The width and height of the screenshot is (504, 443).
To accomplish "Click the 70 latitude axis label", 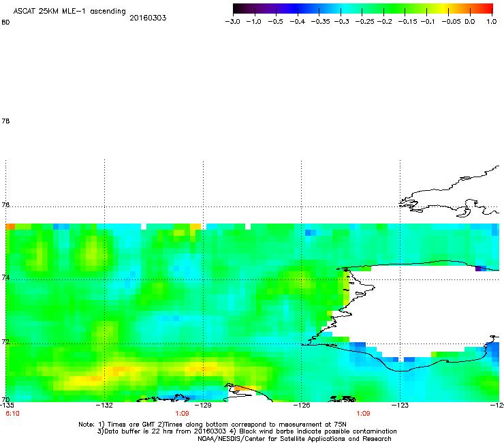I will pos(5,400).
